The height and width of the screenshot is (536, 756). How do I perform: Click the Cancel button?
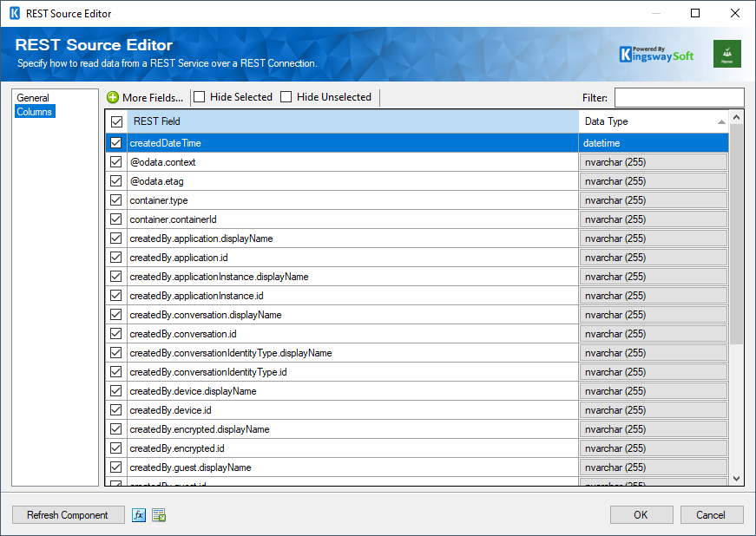[x=712, y=515]
